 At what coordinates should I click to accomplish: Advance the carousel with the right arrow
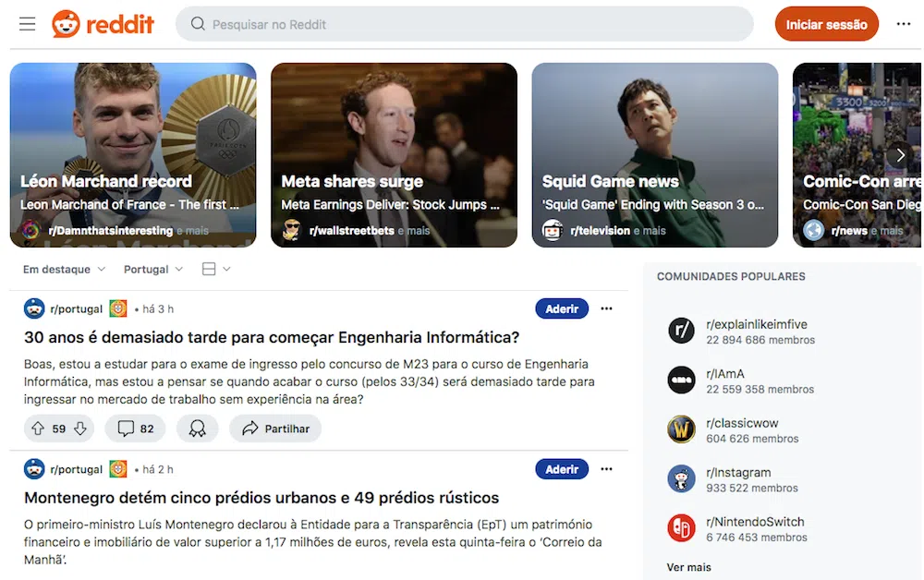(900, 155)
